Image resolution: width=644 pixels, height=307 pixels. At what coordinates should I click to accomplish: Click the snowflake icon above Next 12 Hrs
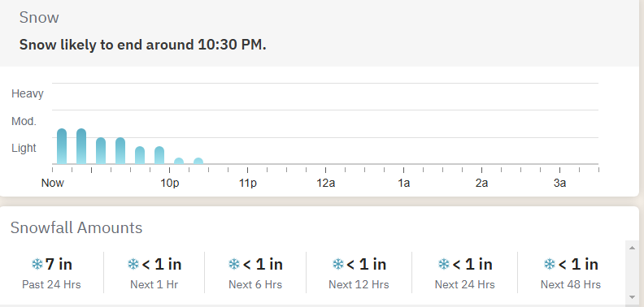(x=338, y=264)
